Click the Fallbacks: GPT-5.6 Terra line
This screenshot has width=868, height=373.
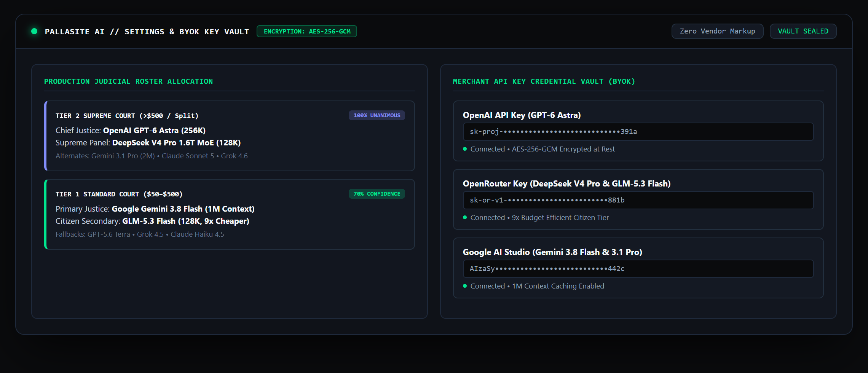pyautogui.click(x=140, y=234)
